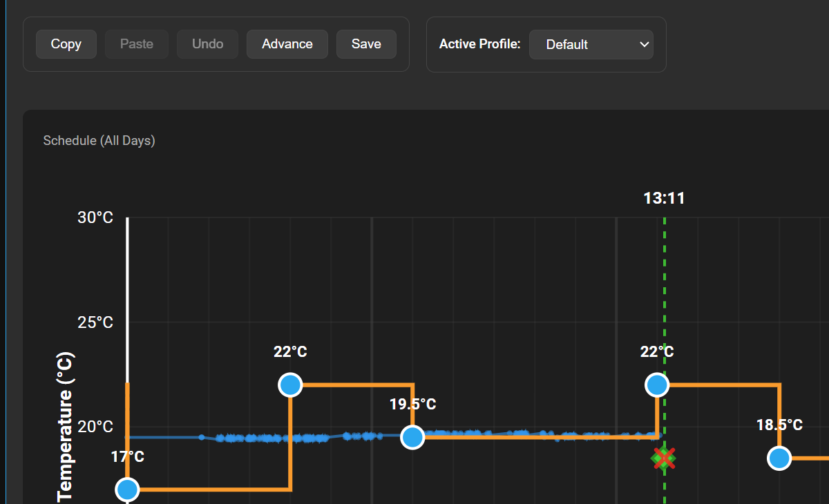Select the first 22°C node after the 17°C step
Viewport: 829px width, 504px height.
pos(290,385)
